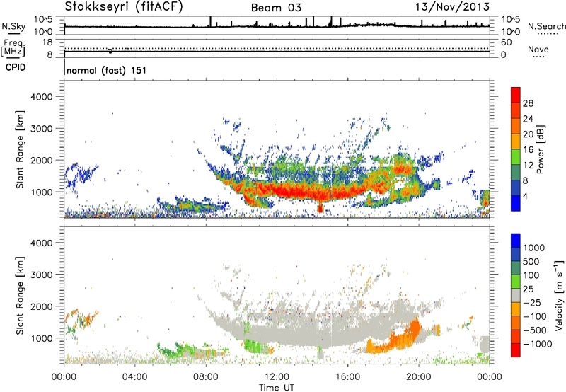Click the -1000 tick on Velocity colorbar
The image size is (566, 392).
click(538, 344)
